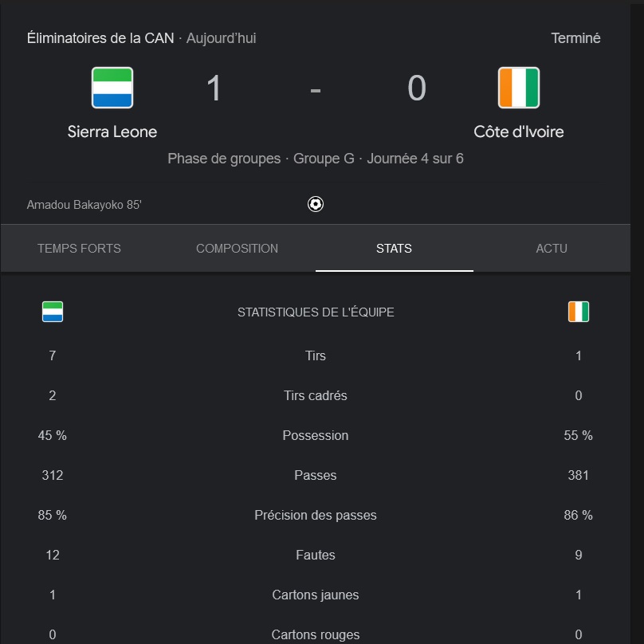Click the Tirs cadrés stat label
The width and height of the screenshot is (644, 644).
316,395
